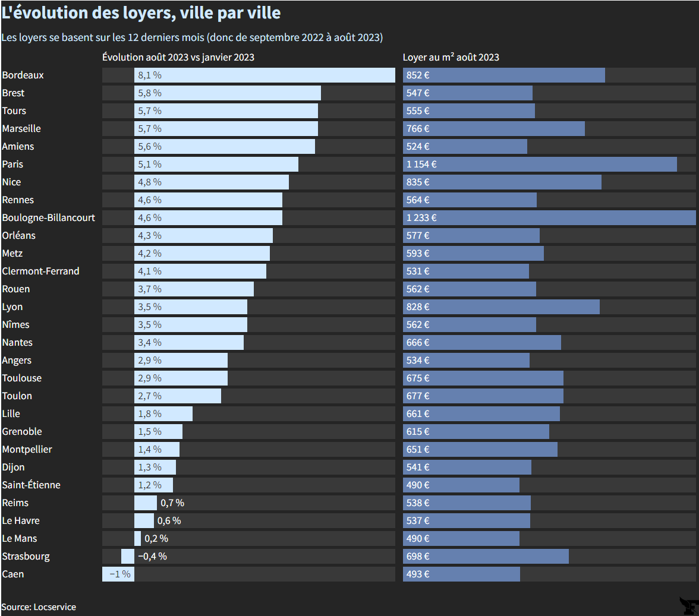Click Strasbourg's −0,4 % evolution bar
Viewport: 699px width, 616px height.
(128, 557)
